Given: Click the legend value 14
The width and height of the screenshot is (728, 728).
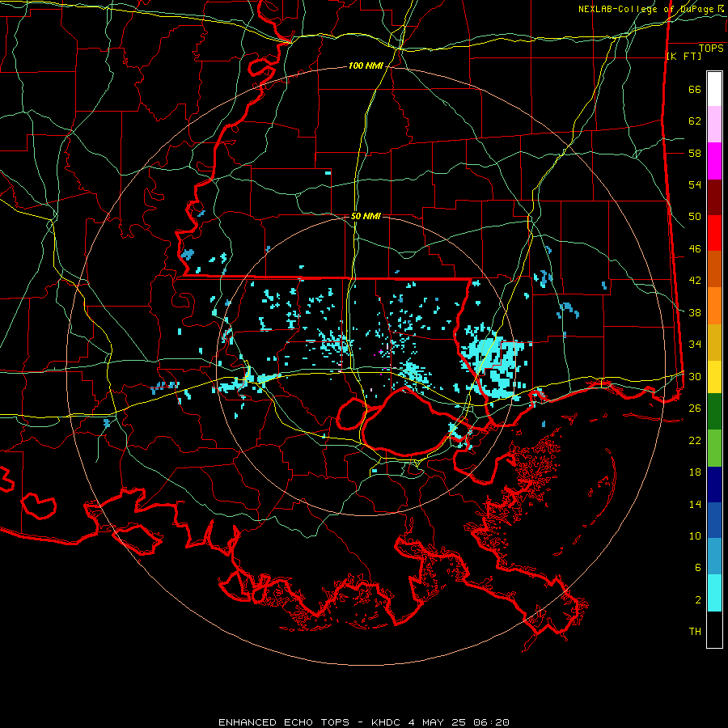Looking at the screenshot, I should pos(695,504).
